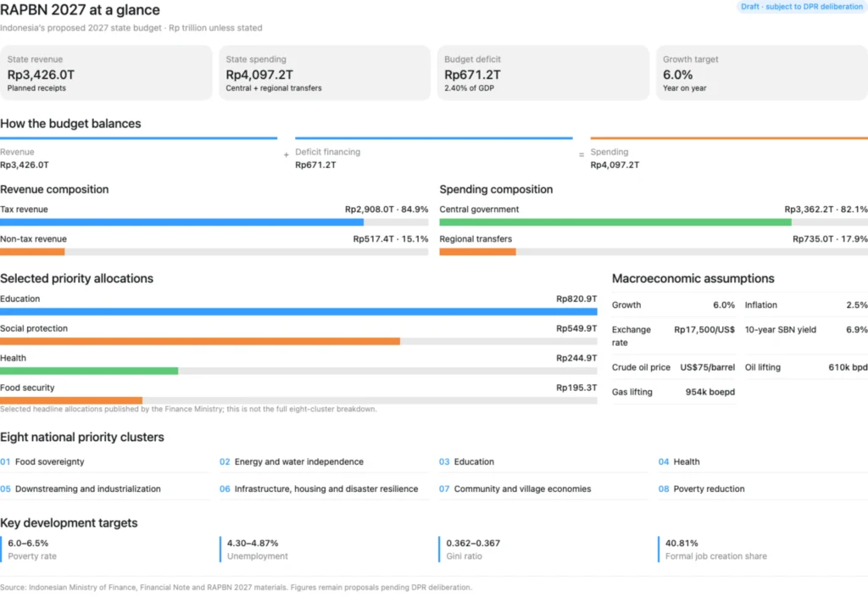This screenshot has height=603, width=868.
Task: Select the State revenue summary card
Action: point(106,73)
